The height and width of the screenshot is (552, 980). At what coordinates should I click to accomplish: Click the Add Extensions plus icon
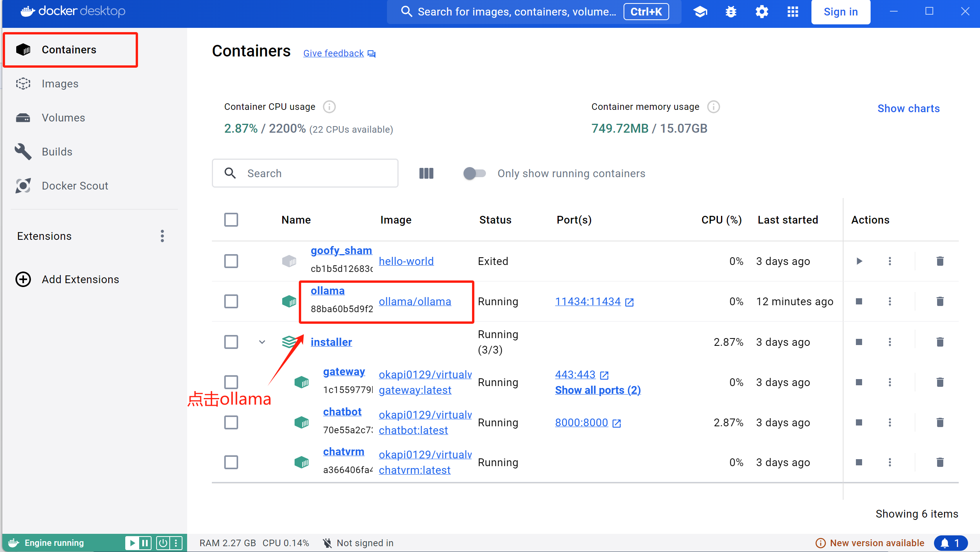(x=23, y=279)
